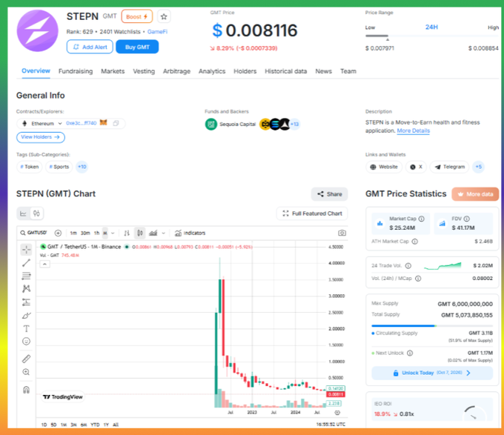This screenshot has height=435, width=504.
Task: Select the Fibonacci retracement lines tool
Action: pos(26,276)
